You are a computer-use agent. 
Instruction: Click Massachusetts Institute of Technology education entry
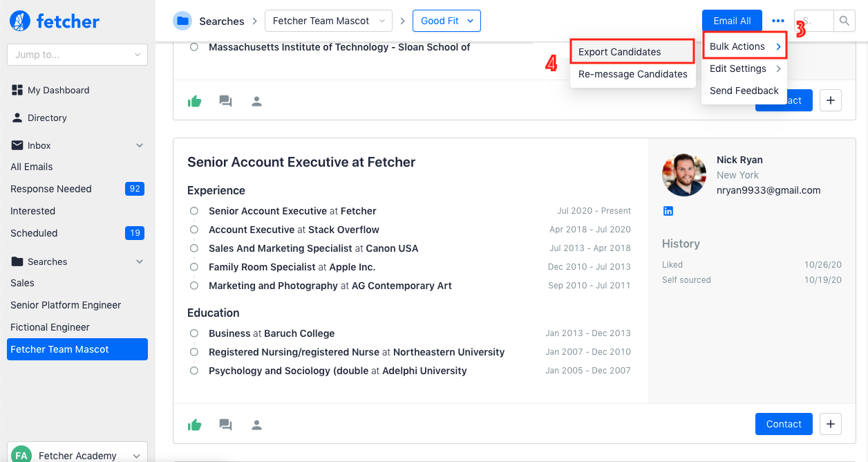click(339, 47)
